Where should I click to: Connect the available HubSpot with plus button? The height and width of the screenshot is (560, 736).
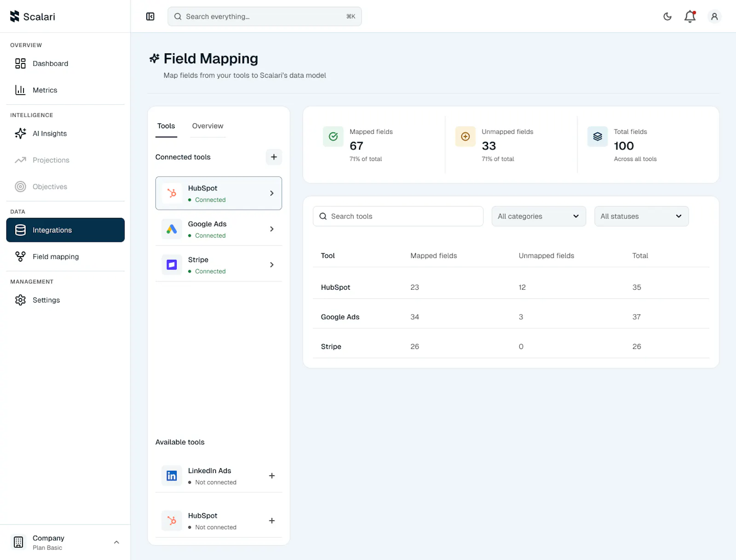(272, 521)
